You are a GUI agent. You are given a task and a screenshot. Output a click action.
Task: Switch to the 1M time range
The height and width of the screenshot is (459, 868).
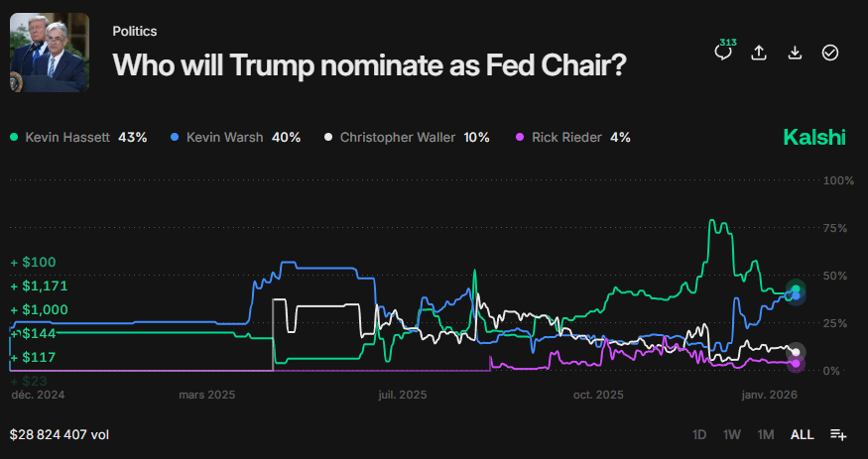click(766, 434)
